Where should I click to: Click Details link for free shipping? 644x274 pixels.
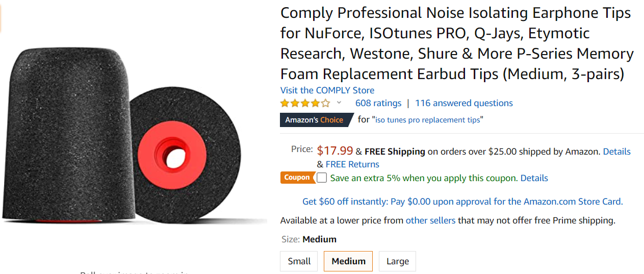coord(617,152)
